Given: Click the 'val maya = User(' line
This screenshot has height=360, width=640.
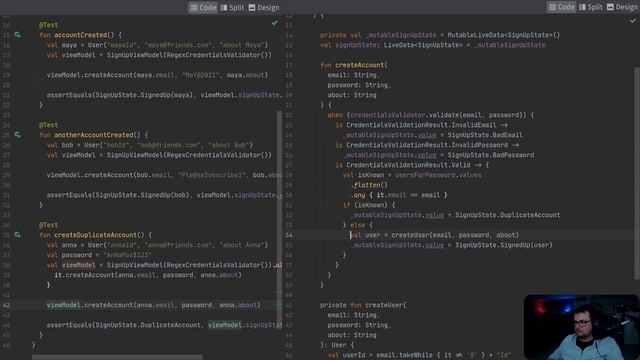Looking at the screenshot, I should click(x=157, y=45).
